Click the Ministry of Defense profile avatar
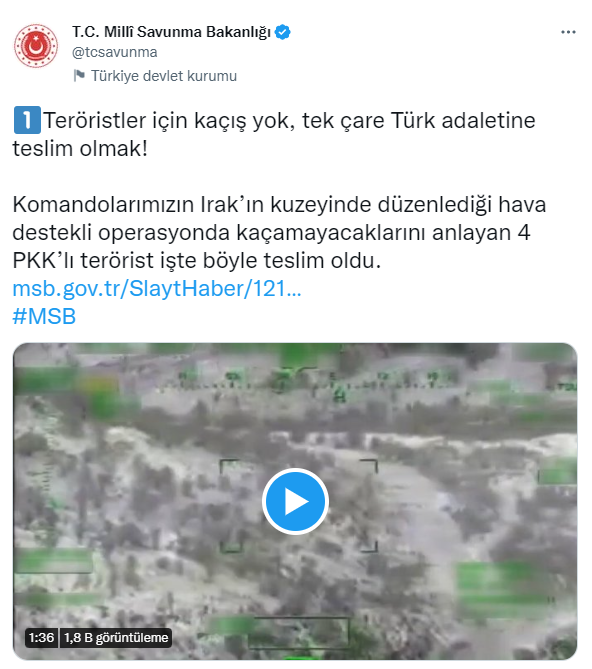Screen dimensions: 592x669 click(36, 46)
